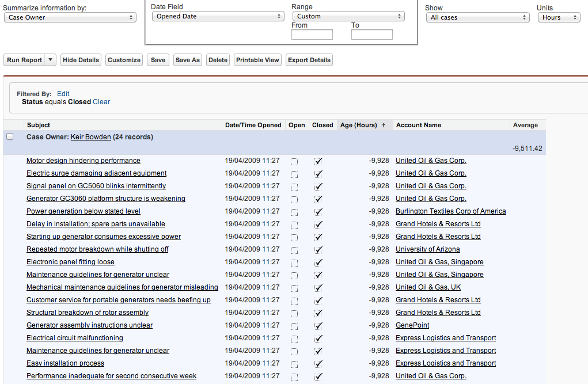Clear the Status equals Closed filter
The height and width of the screenshot is (384, 588).
101,101
